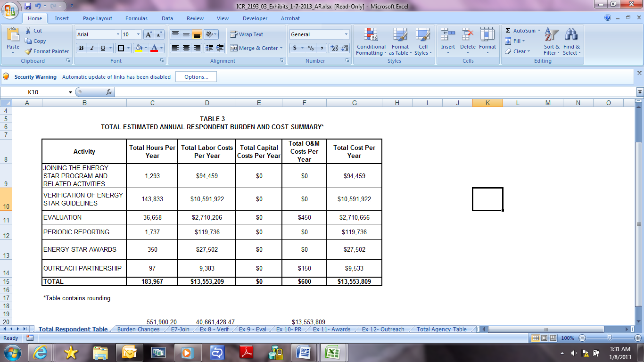The image size is (644, 362).
Task: Click the Increase Decimal icon
Action: (x=334, y=48)
